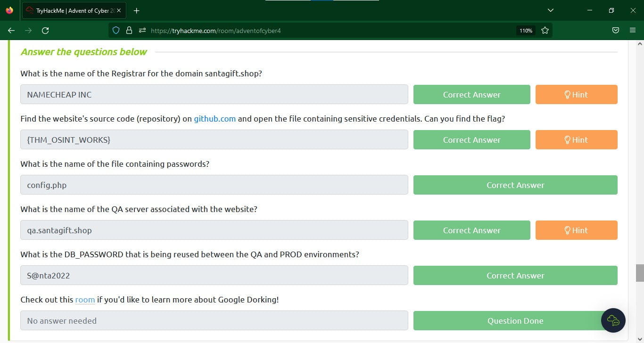Open the Google Dorking room link
The height and width of the screenshot is (343, 644).
click(x=85, y=300)
